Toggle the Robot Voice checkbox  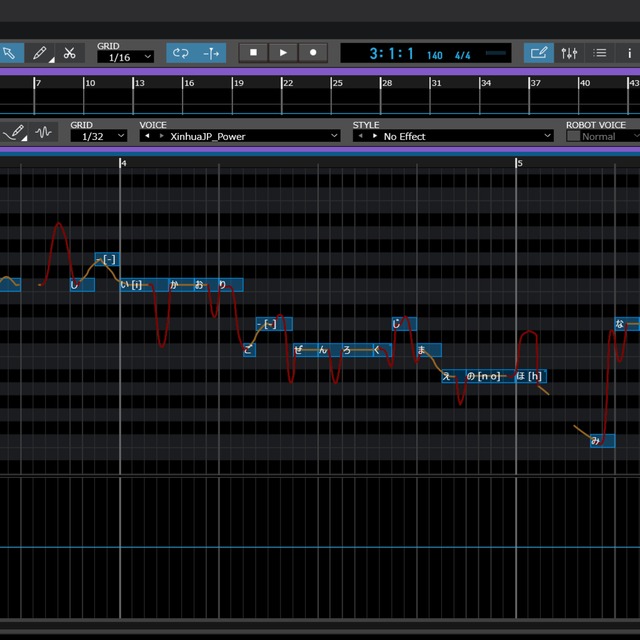click(573, 136)
